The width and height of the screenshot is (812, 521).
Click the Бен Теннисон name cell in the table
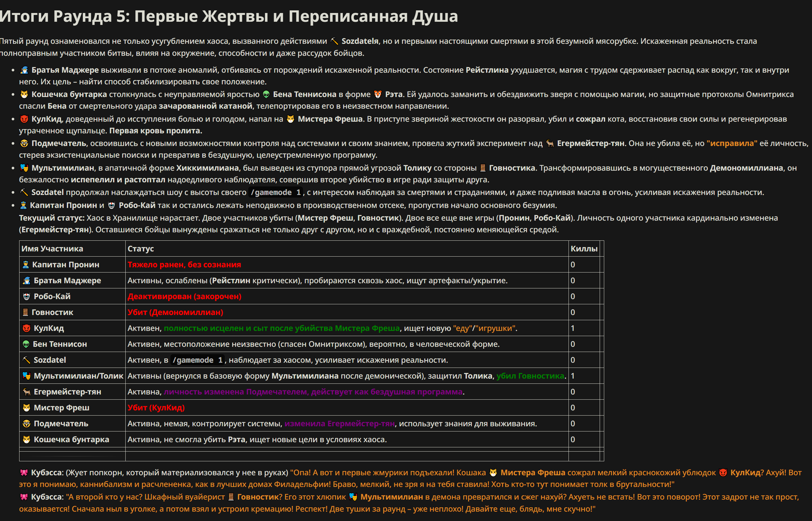tap(72, 344)
